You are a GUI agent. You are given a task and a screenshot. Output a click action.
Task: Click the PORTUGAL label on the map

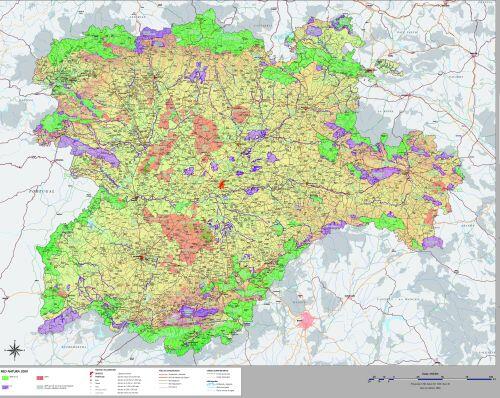41,192
